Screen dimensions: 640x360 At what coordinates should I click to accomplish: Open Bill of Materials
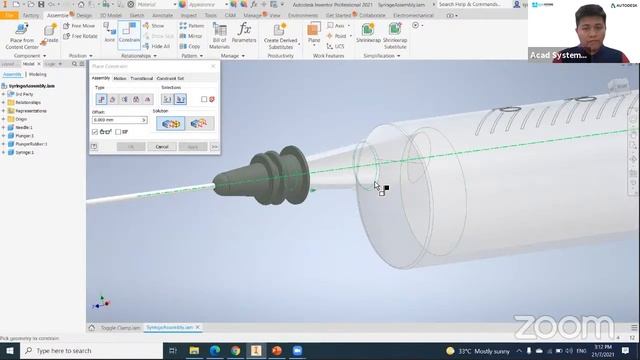pyautogui.click(x=219, y=36)
